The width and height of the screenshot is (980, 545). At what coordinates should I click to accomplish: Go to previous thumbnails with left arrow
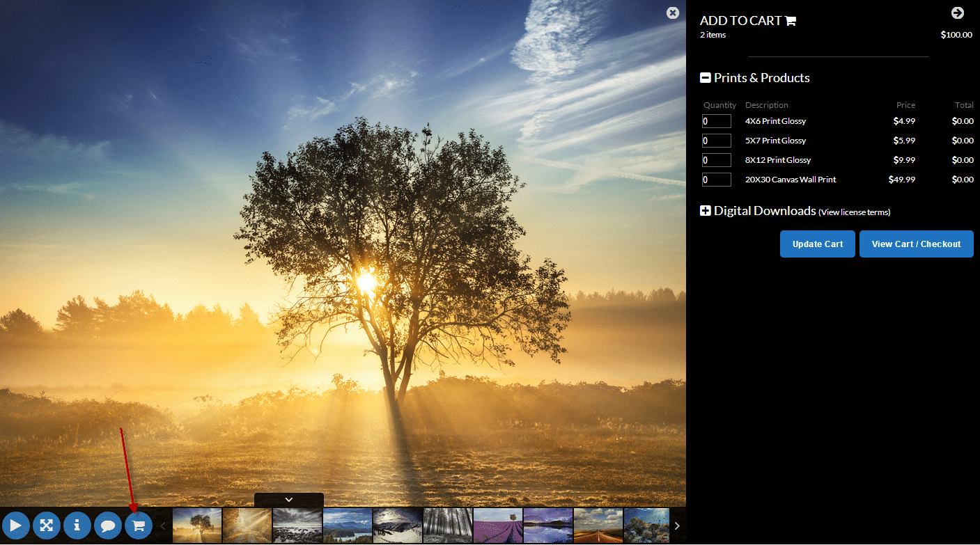[x=163, y=526]
